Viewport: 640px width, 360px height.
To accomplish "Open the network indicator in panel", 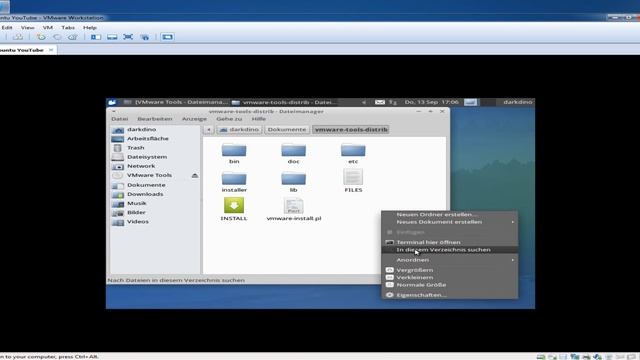I will pos(393,102).
